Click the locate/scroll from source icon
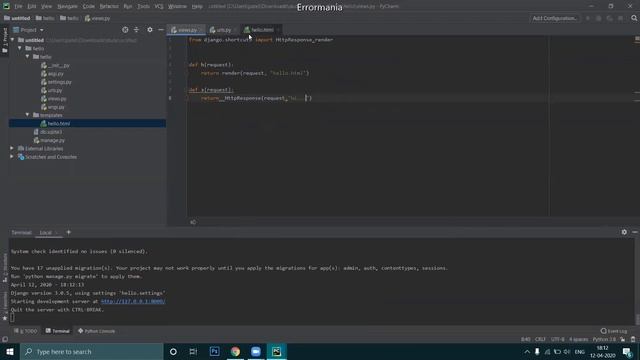 (125, 30)
